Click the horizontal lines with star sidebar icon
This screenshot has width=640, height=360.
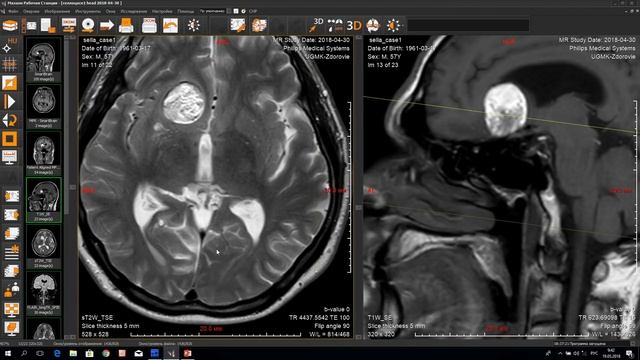11,252
